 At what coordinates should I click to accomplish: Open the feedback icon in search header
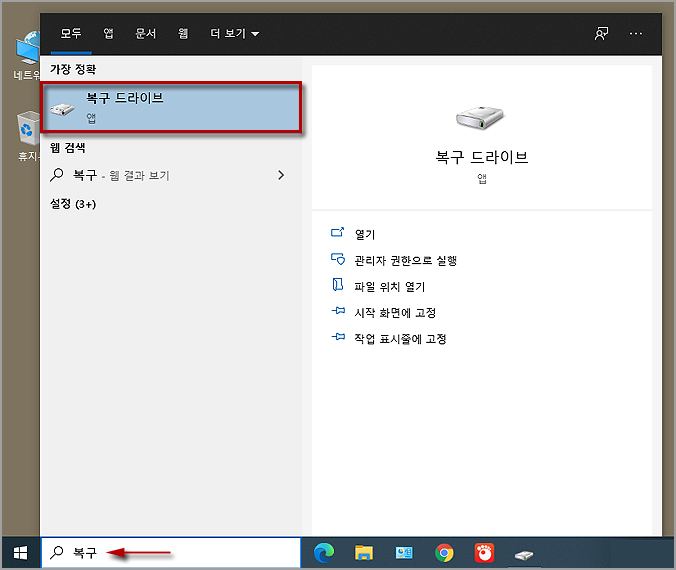click(601, 33)
